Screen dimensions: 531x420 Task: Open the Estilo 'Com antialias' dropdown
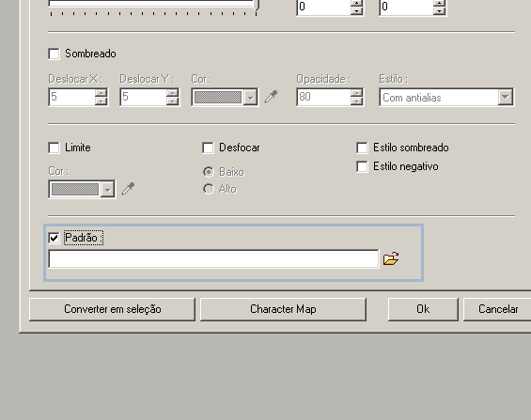[505, 98]
